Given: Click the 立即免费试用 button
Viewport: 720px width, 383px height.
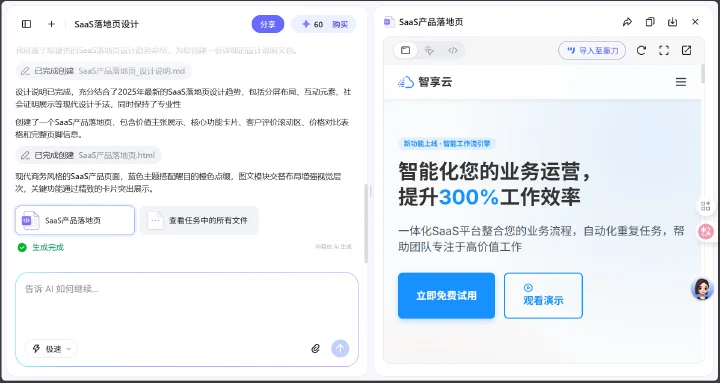Looking at the screenshot, I should pyautogui.click(x=446, y=296).
